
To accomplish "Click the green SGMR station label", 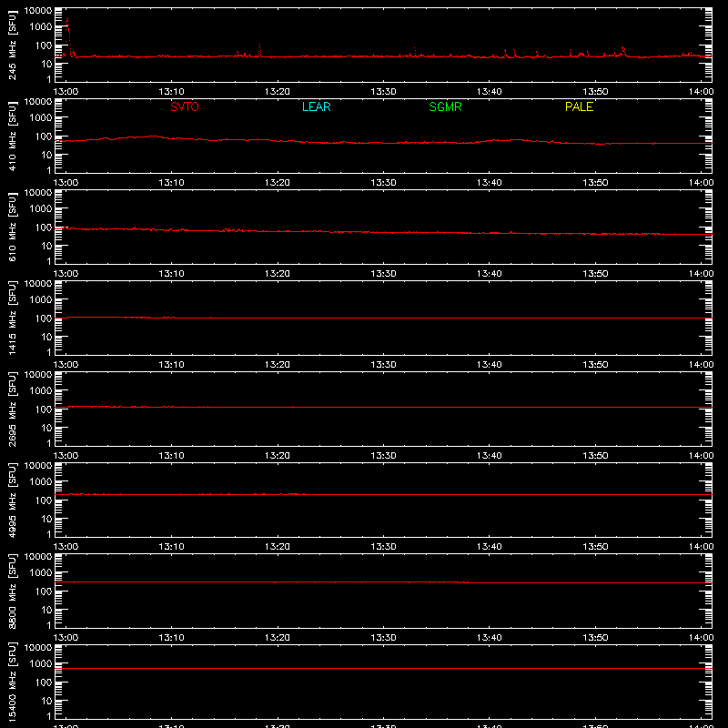I will (445, 106).
